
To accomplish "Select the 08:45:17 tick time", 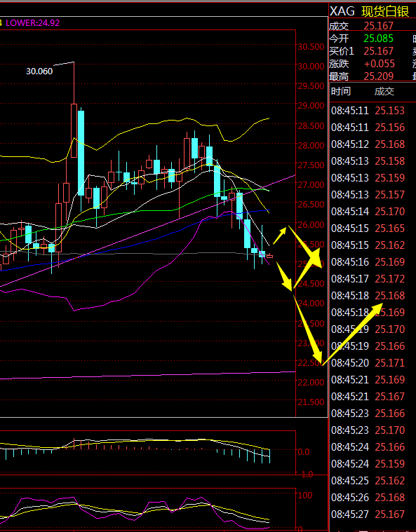I will pos(350,279).
